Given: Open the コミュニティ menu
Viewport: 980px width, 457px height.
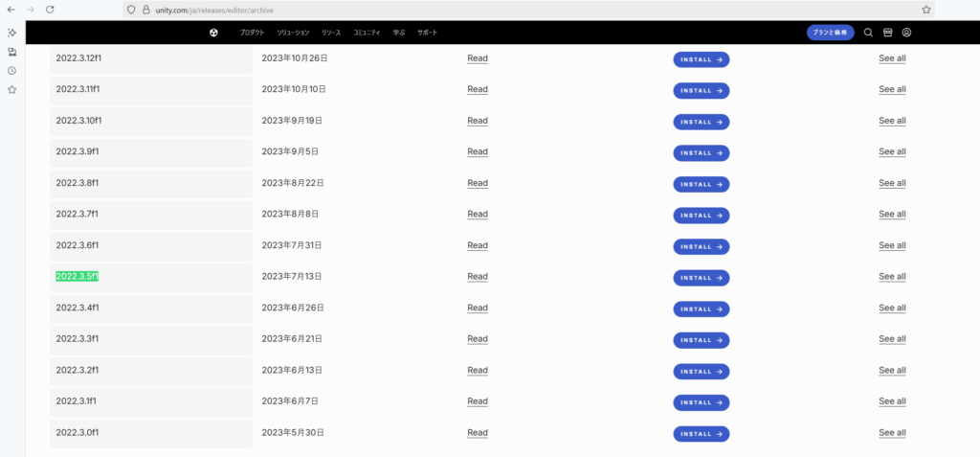Looking at the screenshot, I should pos(367,33).
